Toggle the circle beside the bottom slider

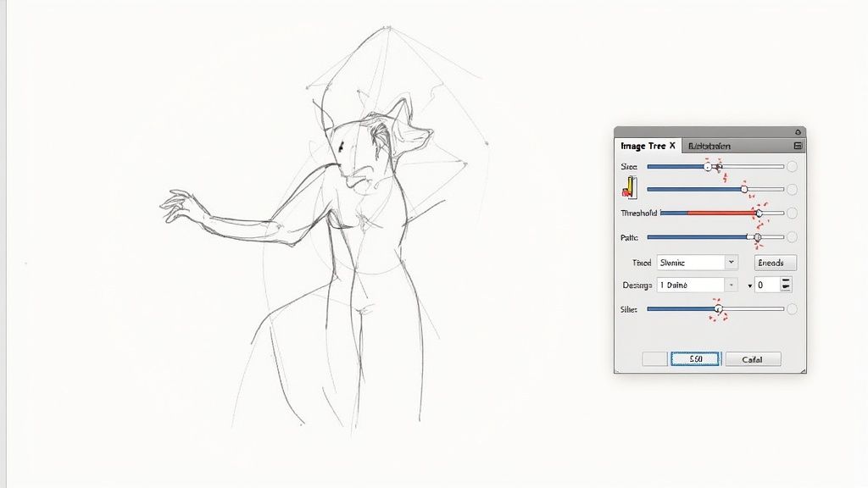coord(792,309)
